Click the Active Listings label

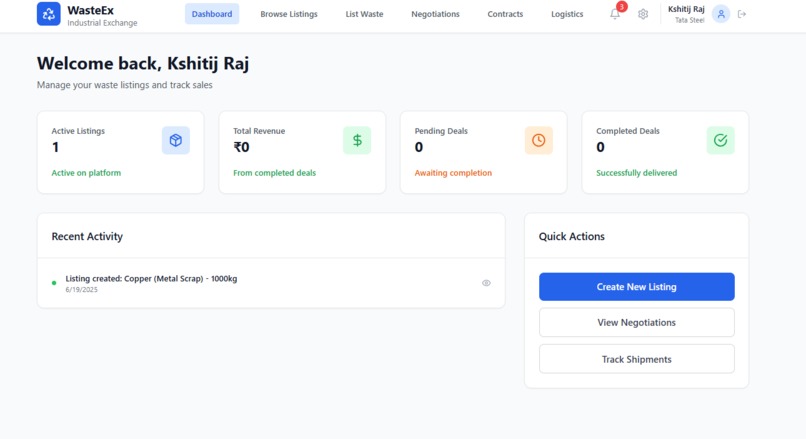[x=78, y=131]
